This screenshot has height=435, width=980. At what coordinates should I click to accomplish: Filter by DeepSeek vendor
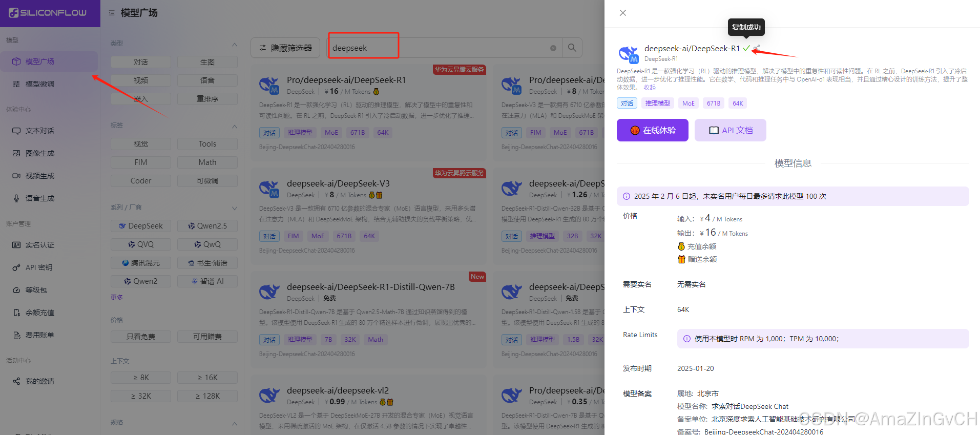[x=141, y=226]
